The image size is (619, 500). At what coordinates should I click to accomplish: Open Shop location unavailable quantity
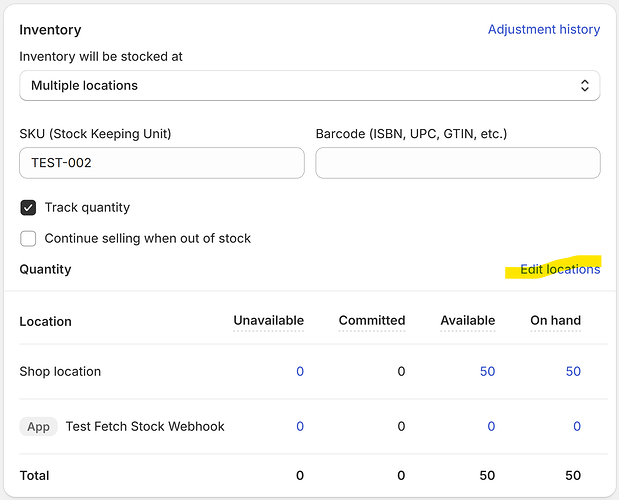pyautogui.click(x=299, y=371)
